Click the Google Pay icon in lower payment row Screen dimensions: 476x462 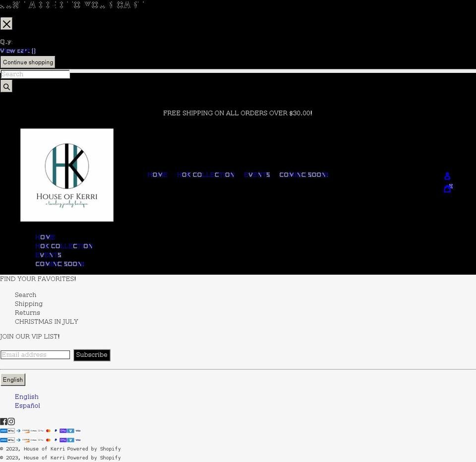click(41, 440)
